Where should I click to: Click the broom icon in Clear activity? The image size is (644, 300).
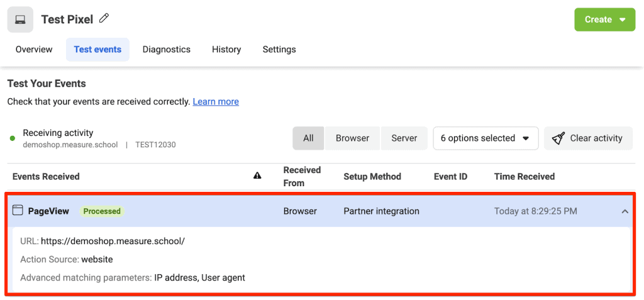(558, 138)
